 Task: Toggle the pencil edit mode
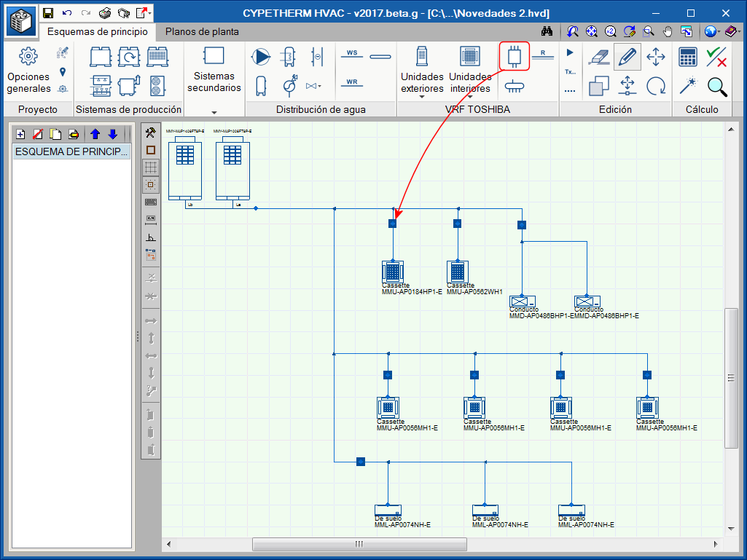(x=627, y=57)
